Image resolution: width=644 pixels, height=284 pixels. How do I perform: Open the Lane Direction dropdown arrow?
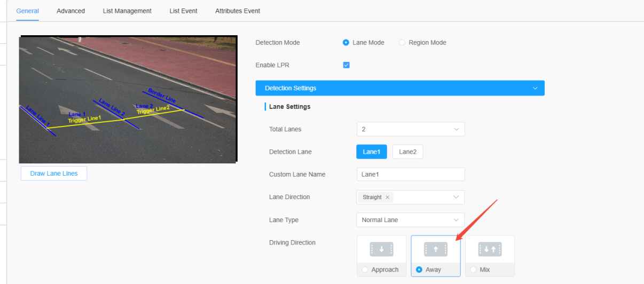coord(456,197)
